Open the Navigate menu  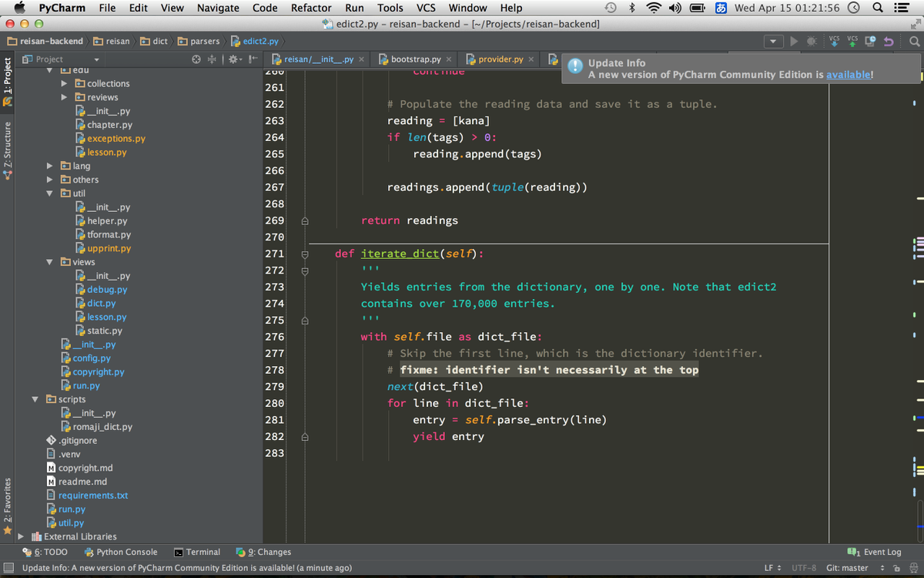pos(218,8)
